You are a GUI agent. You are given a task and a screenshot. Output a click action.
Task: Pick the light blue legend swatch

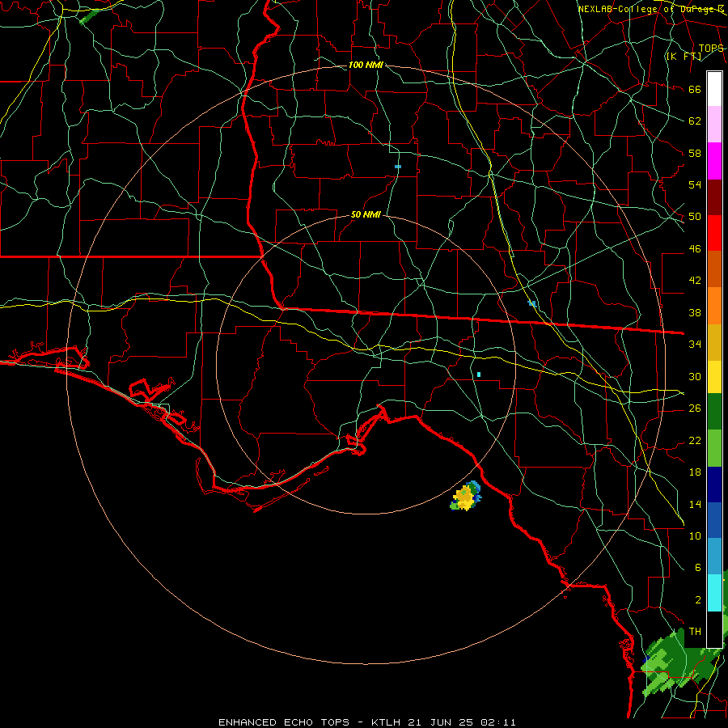[714, 557]
